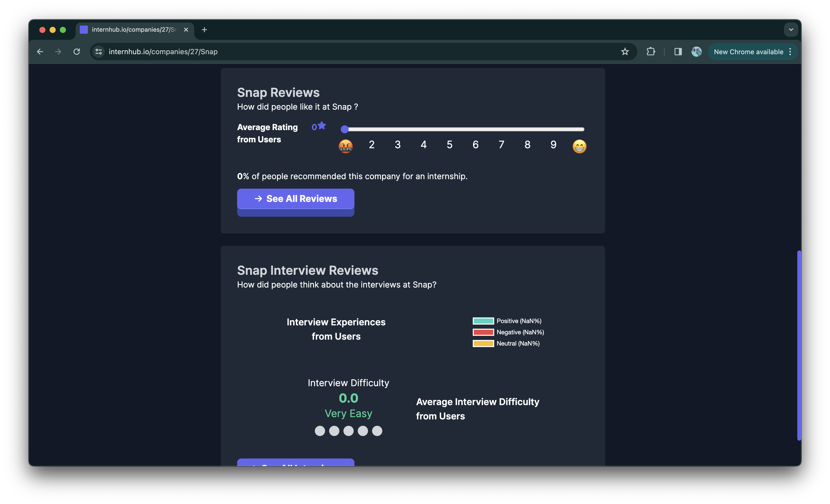Click the Positive (NaN%) legend label
The width and height of the screenshot is (830, 504).
[x=519, y=321]
